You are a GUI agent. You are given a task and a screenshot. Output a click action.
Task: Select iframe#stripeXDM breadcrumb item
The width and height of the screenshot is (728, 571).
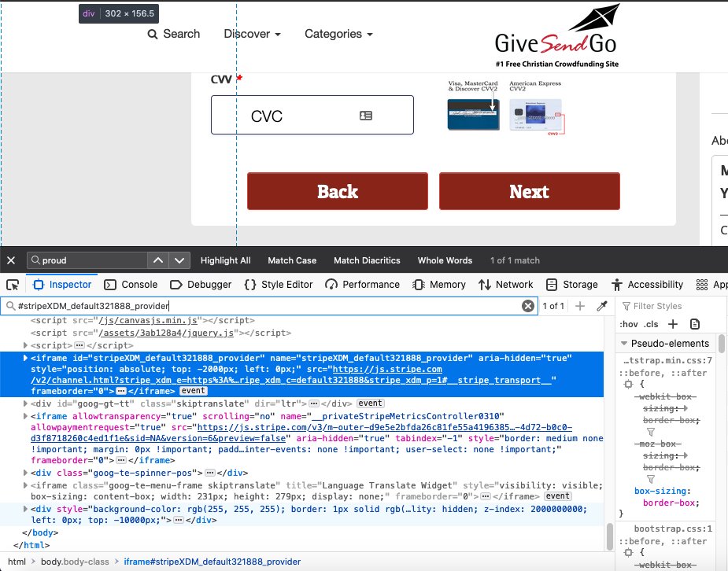click(212, 562)
